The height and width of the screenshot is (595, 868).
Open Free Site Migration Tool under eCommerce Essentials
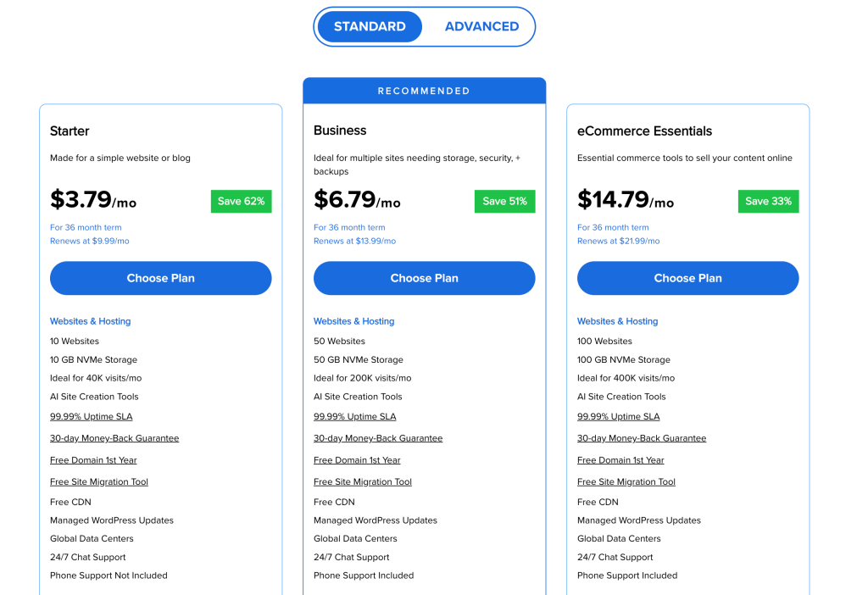point(626,481)
